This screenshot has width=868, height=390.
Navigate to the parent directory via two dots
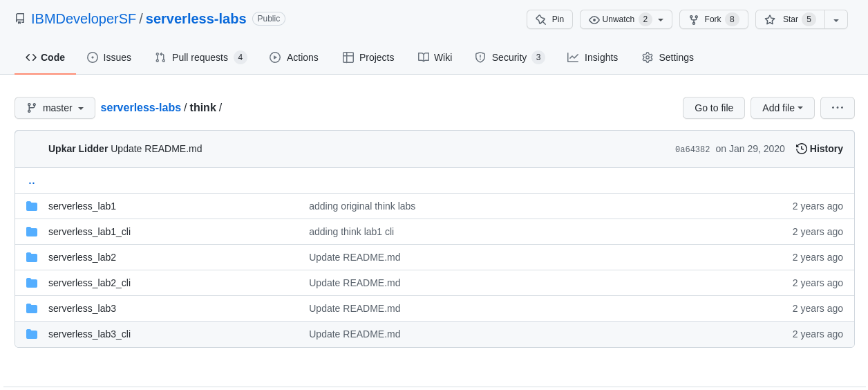[32, 181]
